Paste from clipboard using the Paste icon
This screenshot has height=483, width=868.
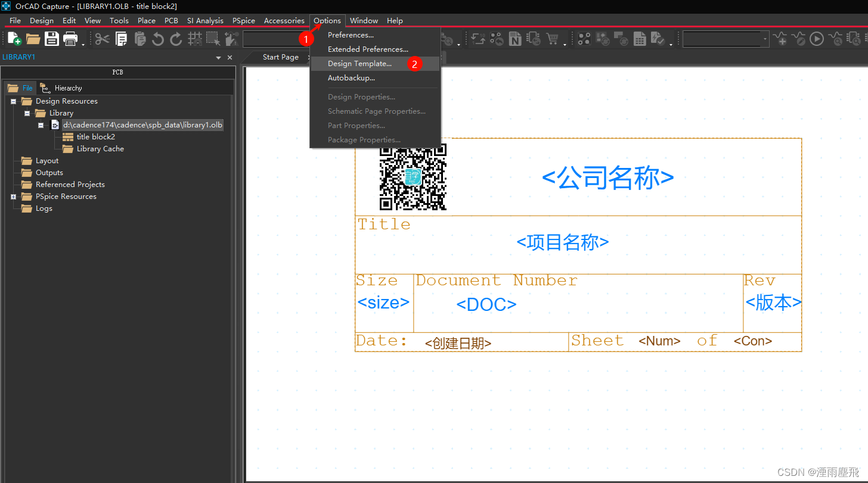[141, 38]
